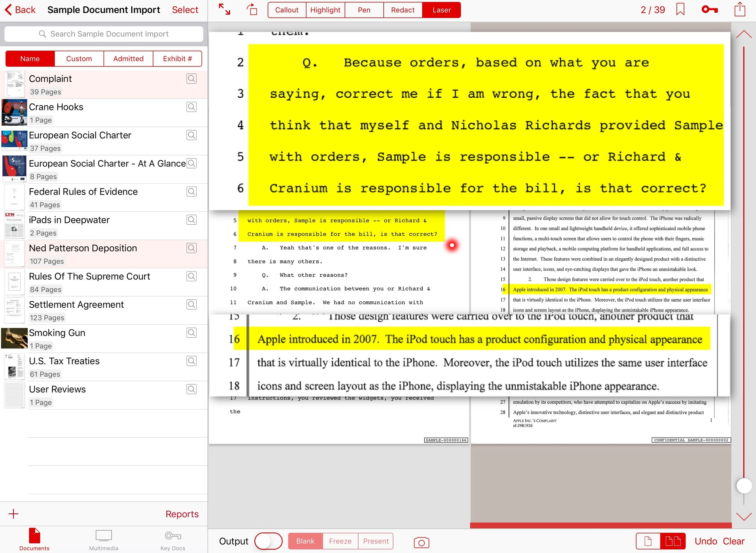This screenshot has width=756, height=553.
Task: Preview iPads in Deepwater magnifier icon
Action: pyautogui.click(x=191, y=220)
